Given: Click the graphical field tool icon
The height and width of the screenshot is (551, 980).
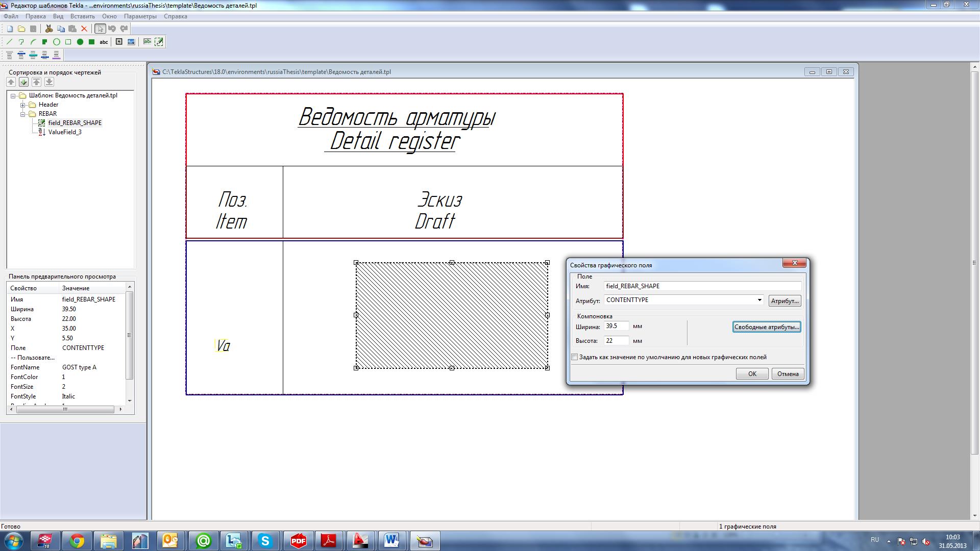Looking at the screenshot, I should (159, 42).
